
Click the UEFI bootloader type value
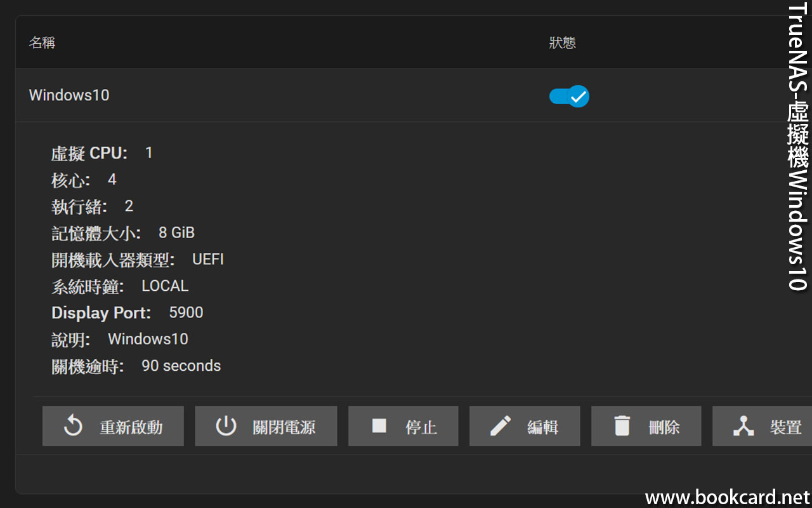tap(208, 259)
